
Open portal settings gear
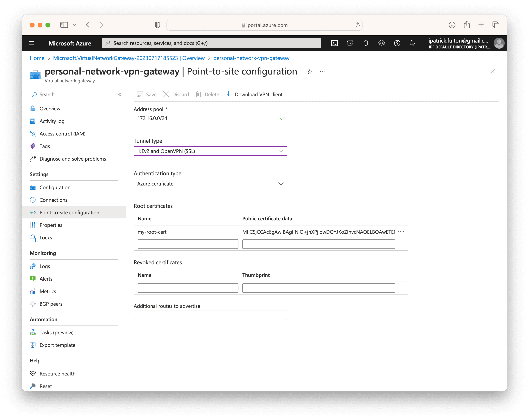point(381,43)
